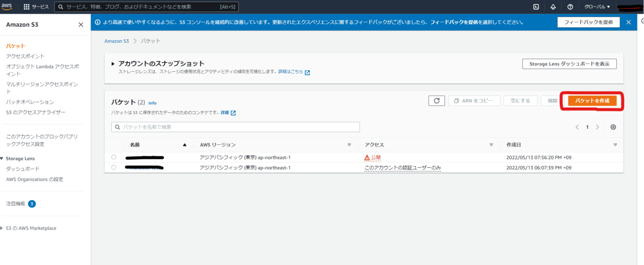644x265 pixels.
Task: Collapse the Storage Lens sidebar group
Action: pos(2,159)
